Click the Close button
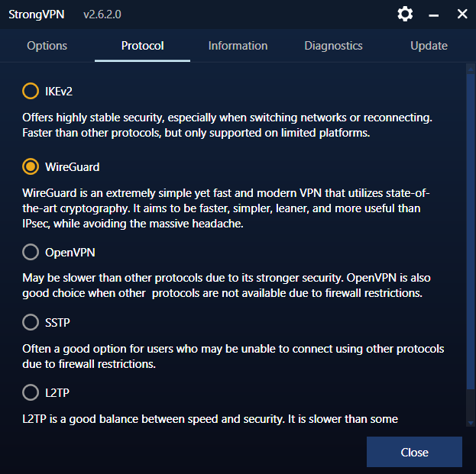The width and height of the screenshot is (476, 474). pyautogui.click(x=414, y=452)
